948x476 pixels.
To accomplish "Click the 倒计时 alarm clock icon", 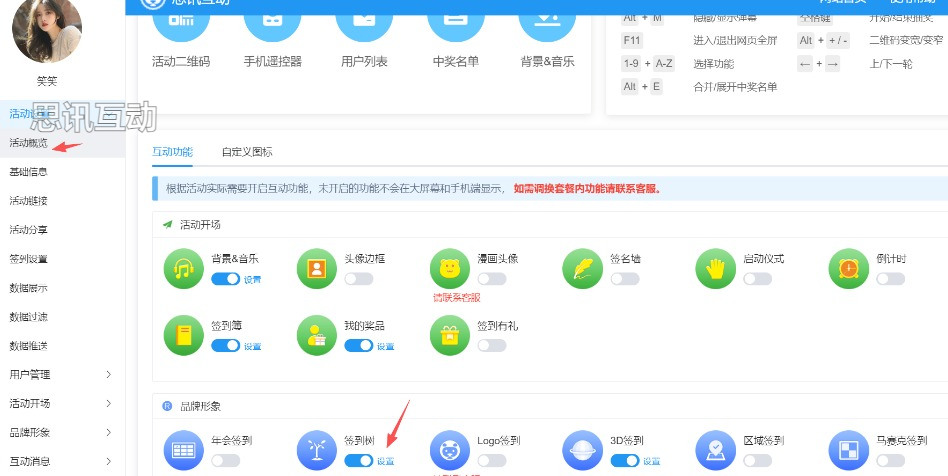I will point(849,268).
